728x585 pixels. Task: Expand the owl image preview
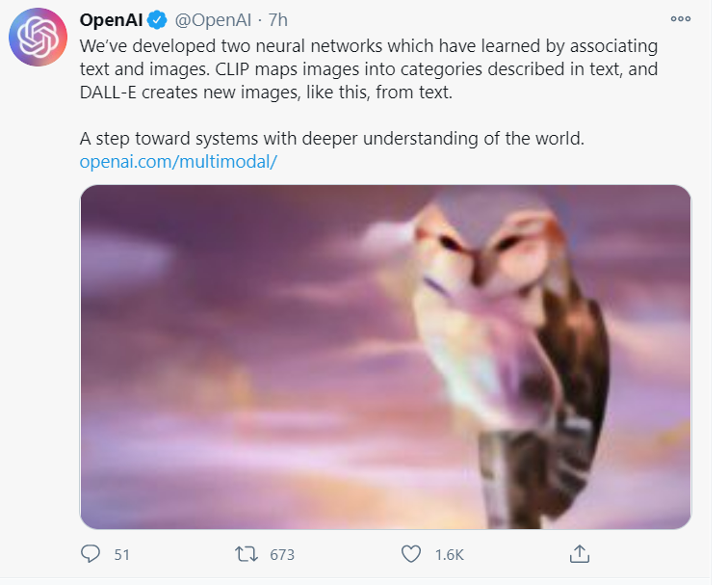(x=385, y=357)
